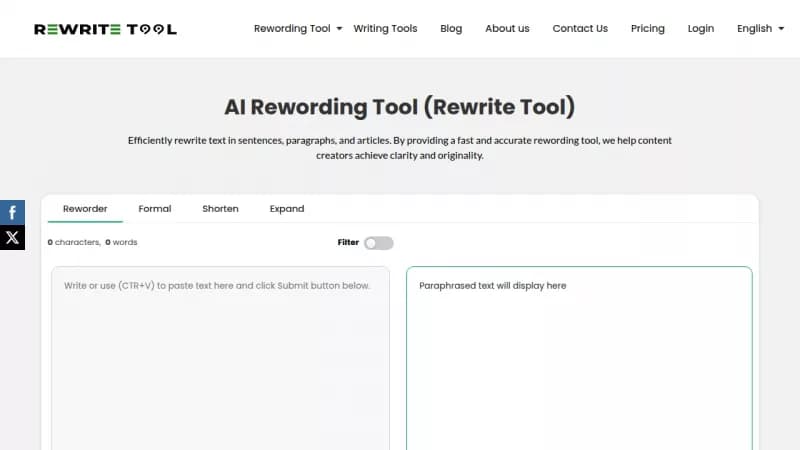Screen dimensions: 800x450
Task: Focus the paste-text input area
Action: (220, 358)
